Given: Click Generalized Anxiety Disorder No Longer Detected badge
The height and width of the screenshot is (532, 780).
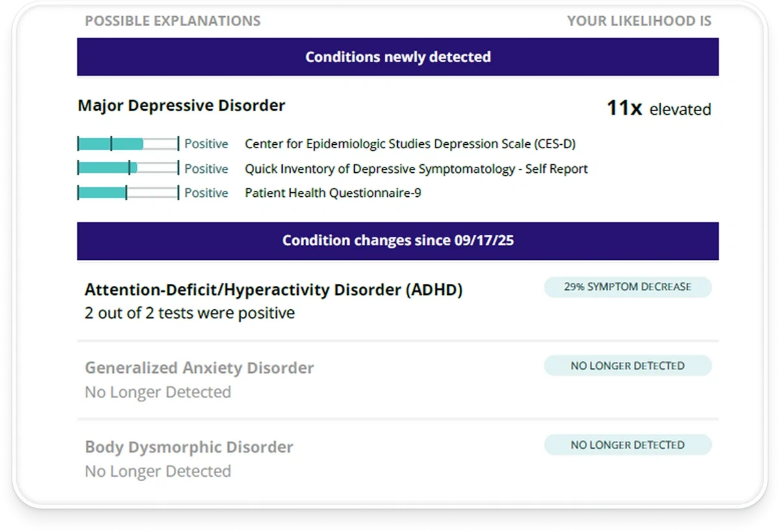Looking at the screenshot, I should 628,366.
